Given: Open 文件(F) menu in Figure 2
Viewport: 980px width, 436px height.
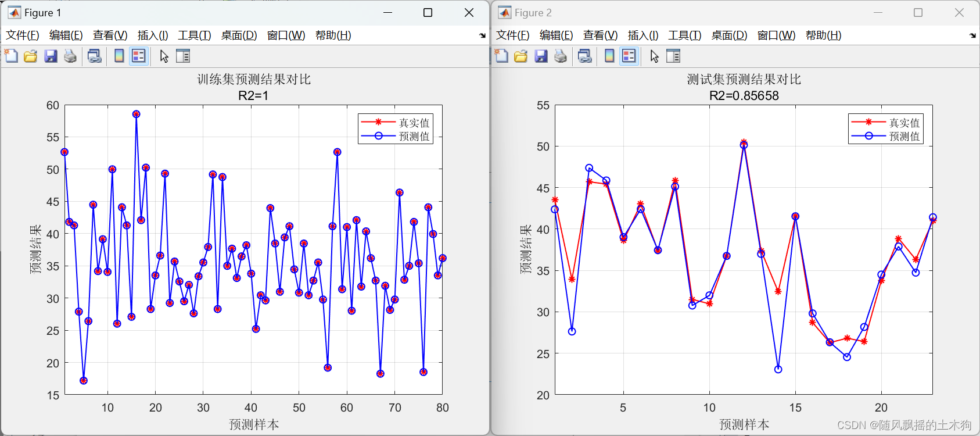Looking at the screenshot, I should point(513,35).
